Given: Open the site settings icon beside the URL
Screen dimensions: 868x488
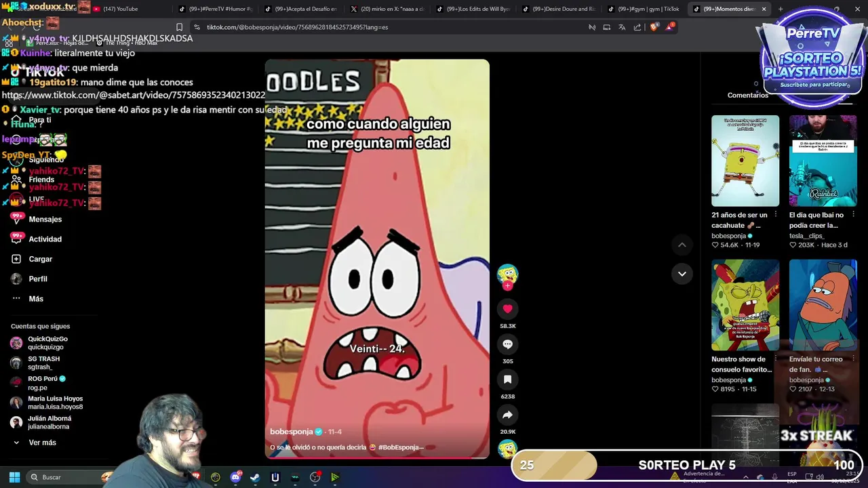Looking at the screenshot, I should pyautogui.click(x=197, y=27).
